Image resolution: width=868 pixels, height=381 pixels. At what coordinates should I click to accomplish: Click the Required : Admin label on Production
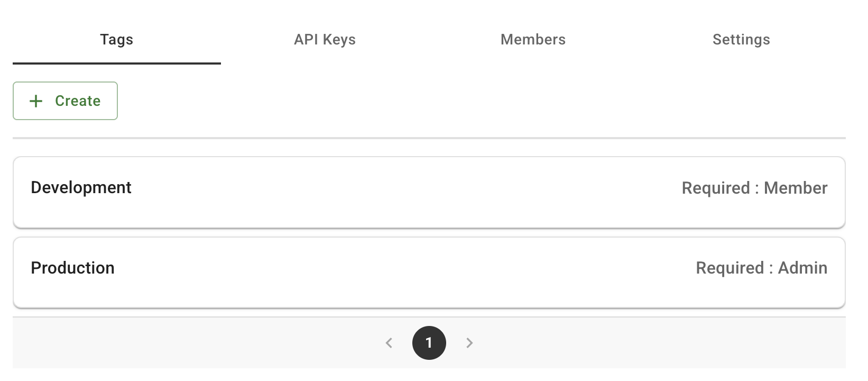(761, 268)
